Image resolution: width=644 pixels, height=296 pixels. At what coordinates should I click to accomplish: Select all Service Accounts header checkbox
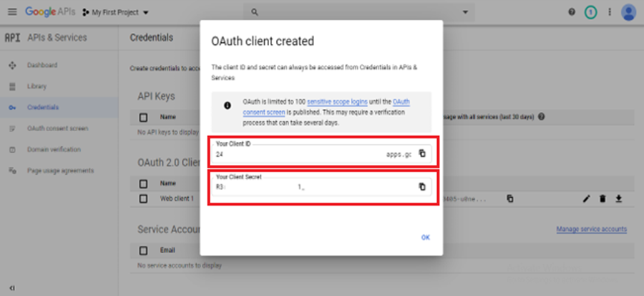coord(143,251)
